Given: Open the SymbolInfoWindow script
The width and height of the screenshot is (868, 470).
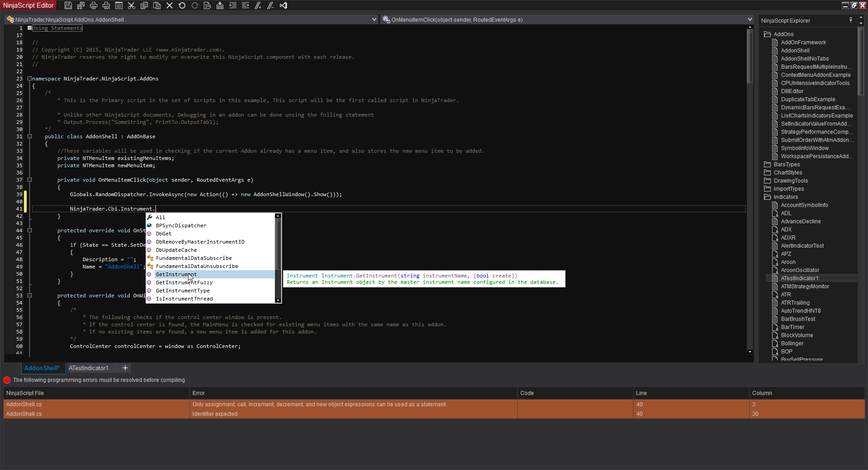Looking at the screenshot, I should click(x=805, y=148).
